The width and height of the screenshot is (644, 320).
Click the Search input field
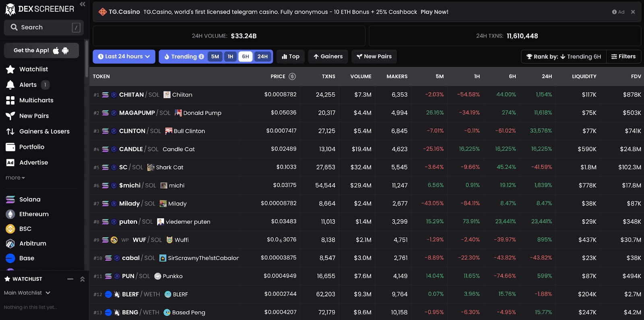(x=43, y=27)
